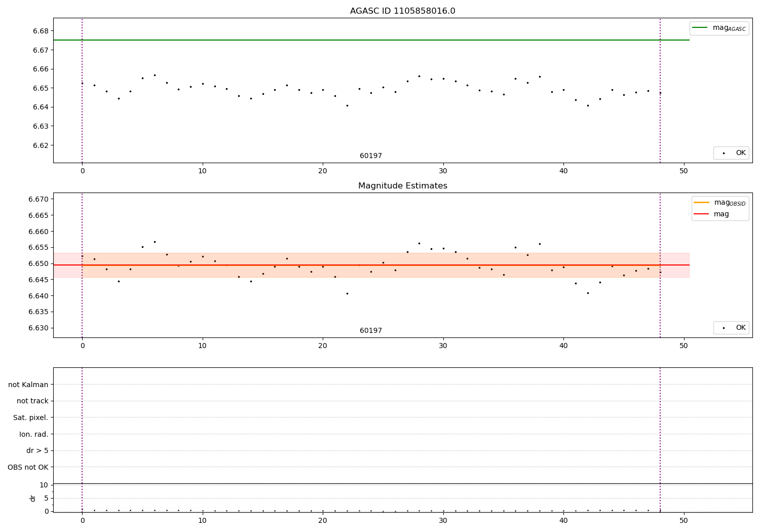Image resolution: width=760 pixels, height=532 pixels.
Task: Click the dotted purple marker at x=48 in the top plot
Action: click(660, 90)
